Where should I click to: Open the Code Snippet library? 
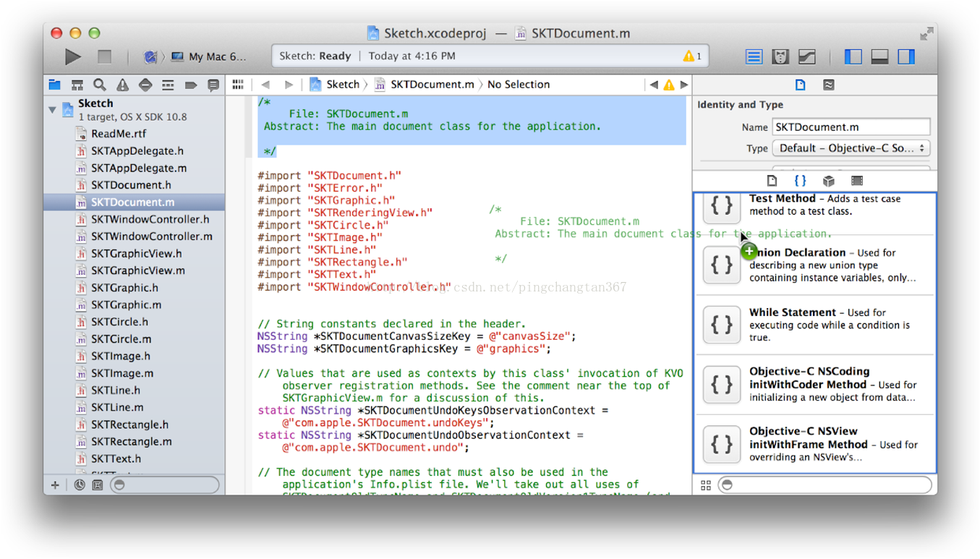800,181
